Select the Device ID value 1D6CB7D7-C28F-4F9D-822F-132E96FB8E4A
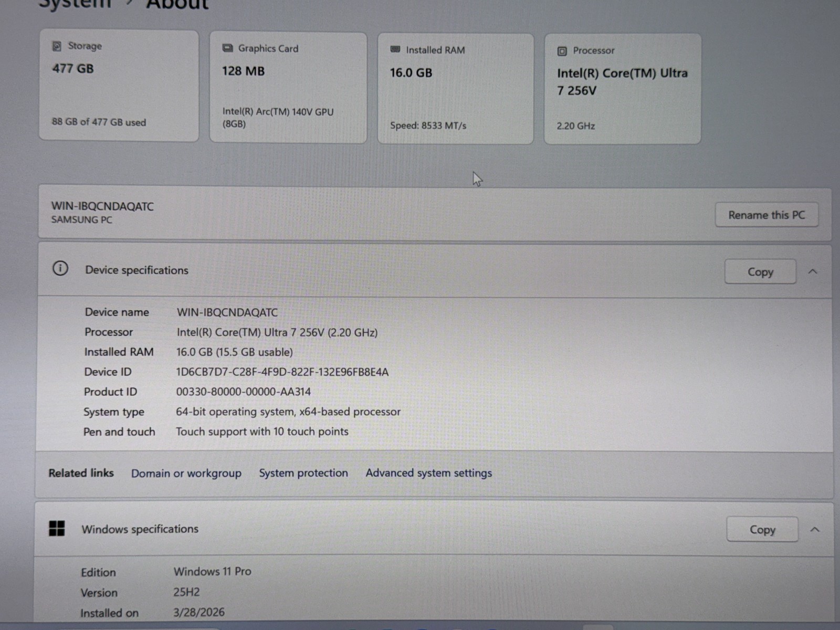 282,372
